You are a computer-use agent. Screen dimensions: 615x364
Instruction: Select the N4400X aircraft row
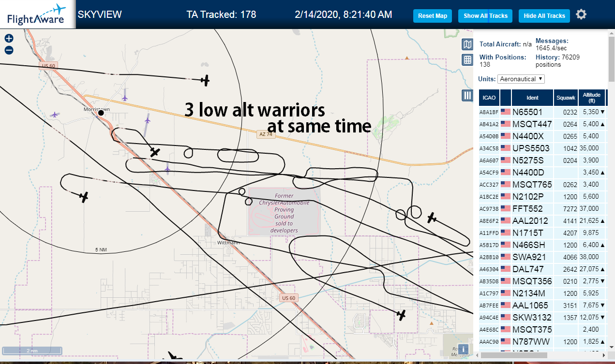coord(542,136)
